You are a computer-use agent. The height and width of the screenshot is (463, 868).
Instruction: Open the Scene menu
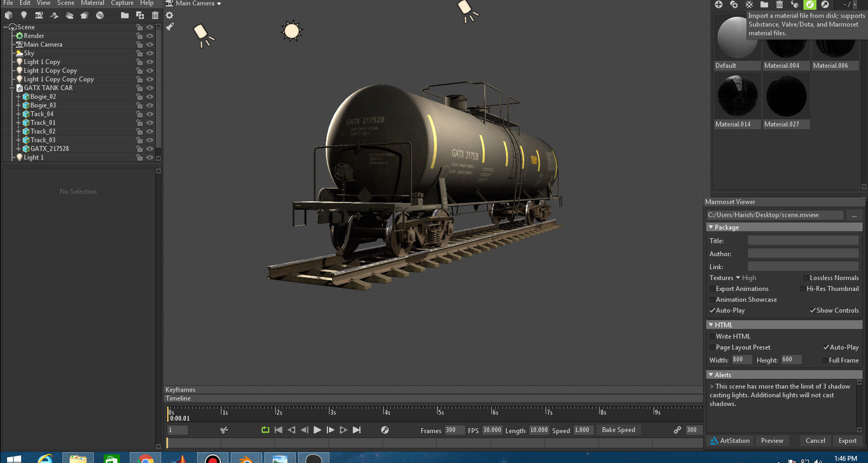tap(66, 3)
